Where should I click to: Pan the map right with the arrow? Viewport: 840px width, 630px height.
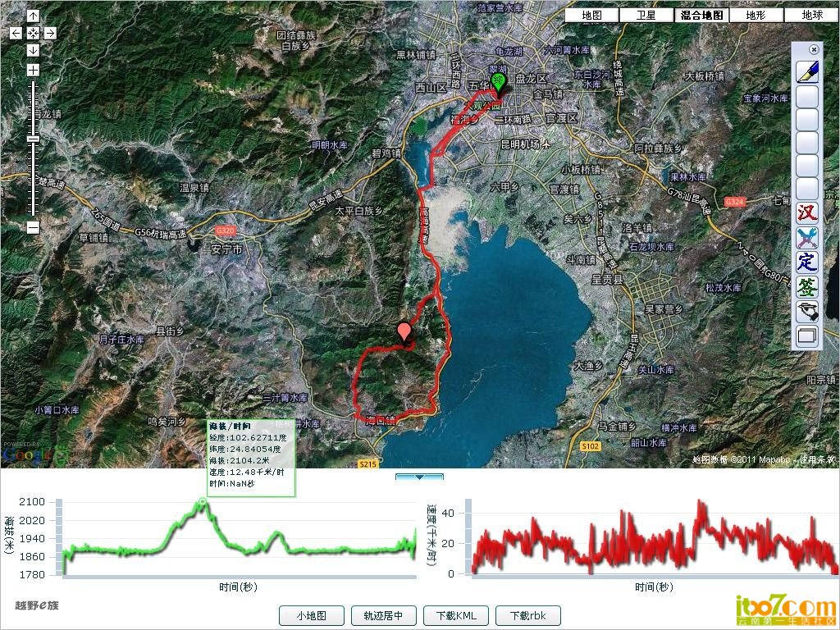[x=50, y=33]
